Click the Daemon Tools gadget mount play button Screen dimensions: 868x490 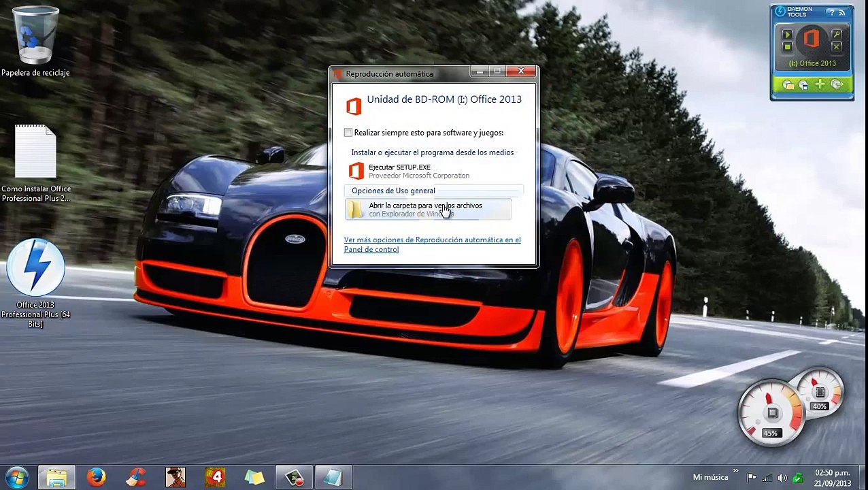click(787, 34)
